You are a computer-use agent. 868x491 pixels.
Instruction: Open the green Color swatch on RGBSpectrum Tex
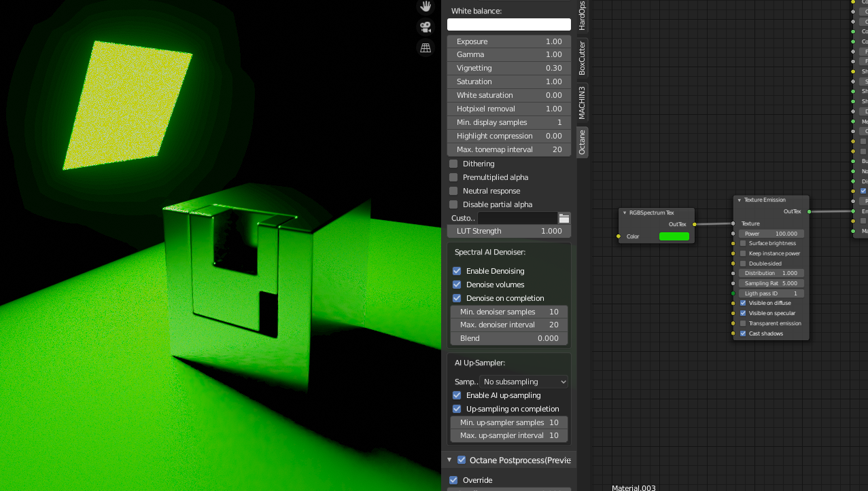(674, 236)
